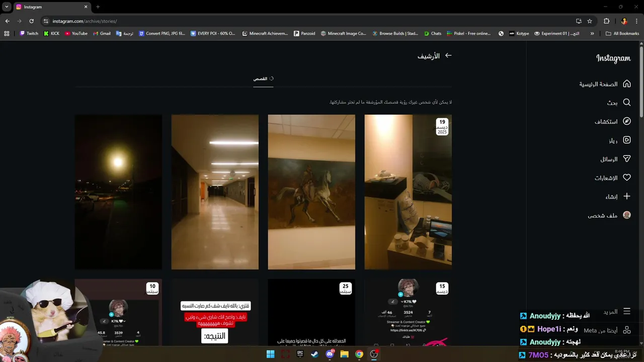Open the story thumbnail dated 19 December 2025
644x362 pixels.
coord(408,192)
